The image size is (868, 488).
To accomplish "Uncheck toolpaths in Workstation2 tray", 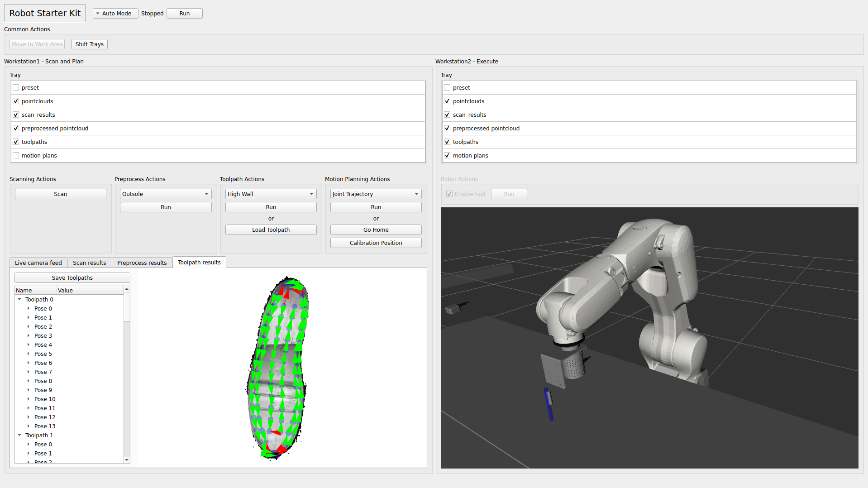I will click(447, 142).
